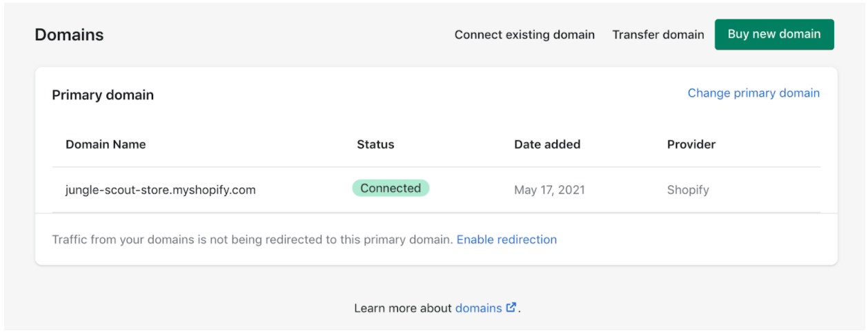Select the jungle-scout-store.myshopify.com domain name
The height and width of the screenshot is (333, 868).
pyautogui.click(x=160, y=189)
